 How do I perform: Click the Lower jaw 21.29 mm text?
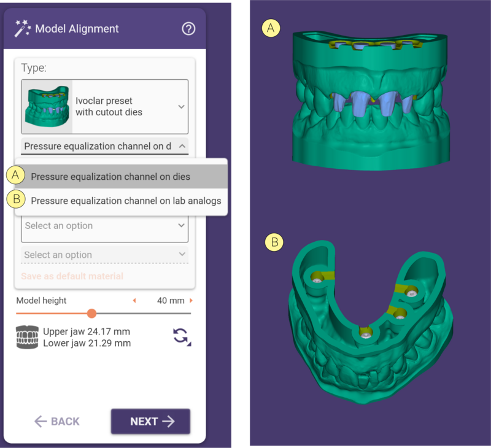click(87, 343)
